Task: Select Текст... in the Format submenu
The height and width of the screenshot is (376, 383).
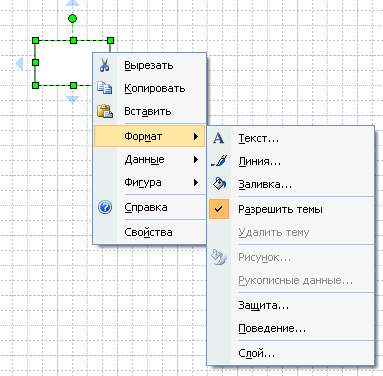Action: (291, 138)
